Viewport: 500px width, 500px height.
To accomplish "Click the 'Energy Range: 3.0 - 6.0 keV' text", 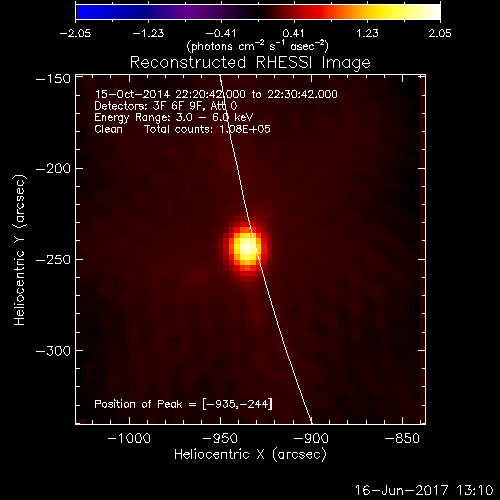I will pos(174,117).
